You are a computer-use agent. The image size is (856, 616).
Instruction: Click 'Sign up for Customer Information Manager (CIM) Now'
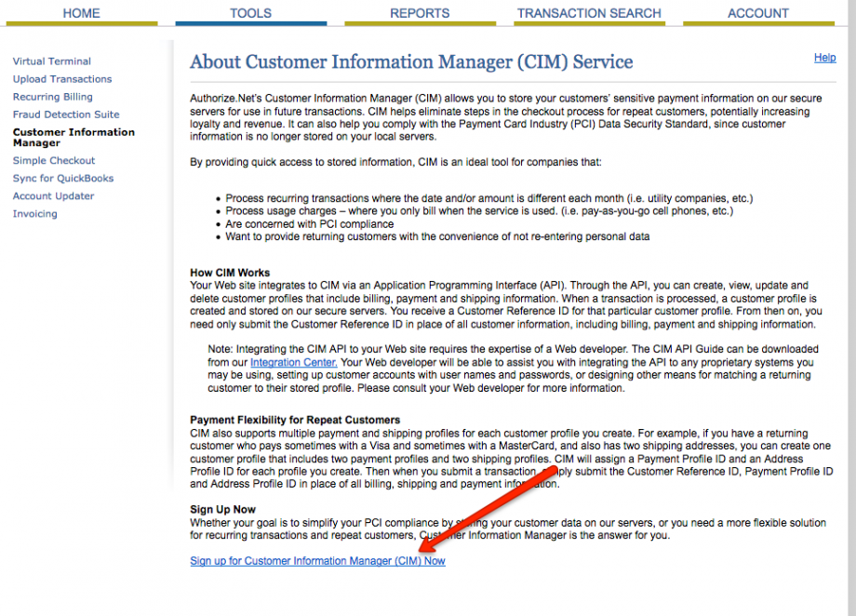pyautogui.click(x=317, y=561)
